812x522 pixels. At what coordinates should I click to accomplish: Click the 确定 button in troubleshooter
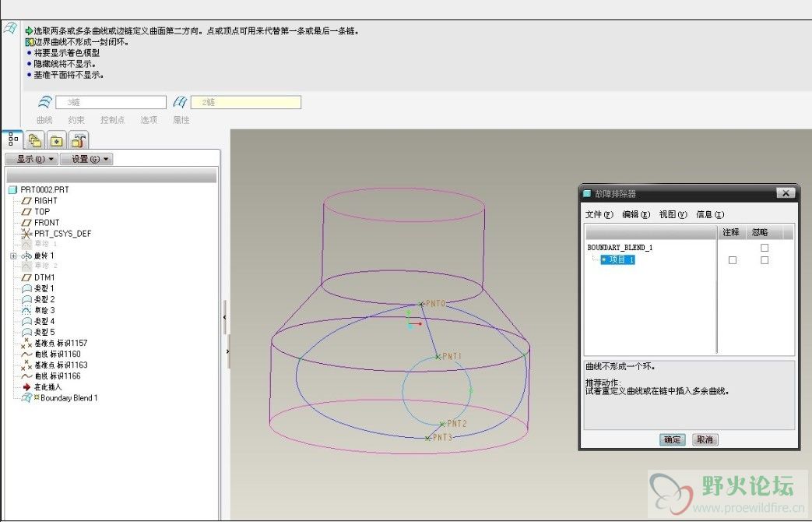[x=672, y=439]
